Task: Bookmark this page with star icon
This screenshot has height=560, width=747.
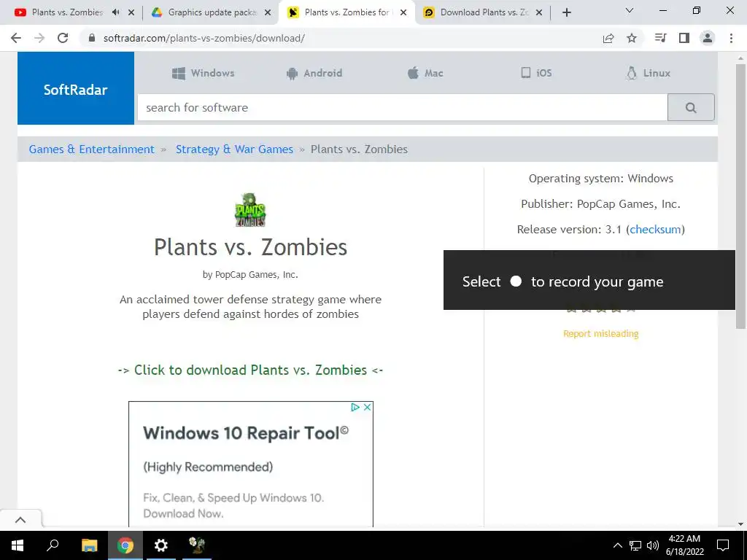Action: pyautogui.click(x=632, y=38)
